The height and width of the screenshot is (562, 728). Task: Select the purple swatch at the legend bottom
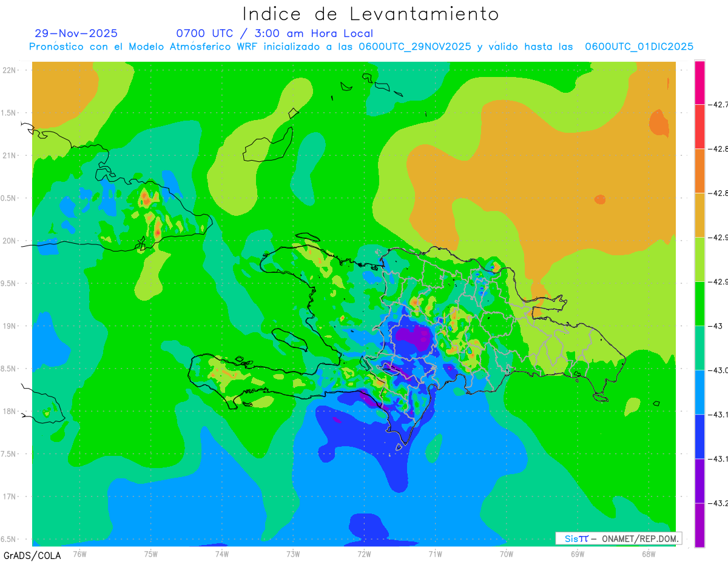pos(699,525)
